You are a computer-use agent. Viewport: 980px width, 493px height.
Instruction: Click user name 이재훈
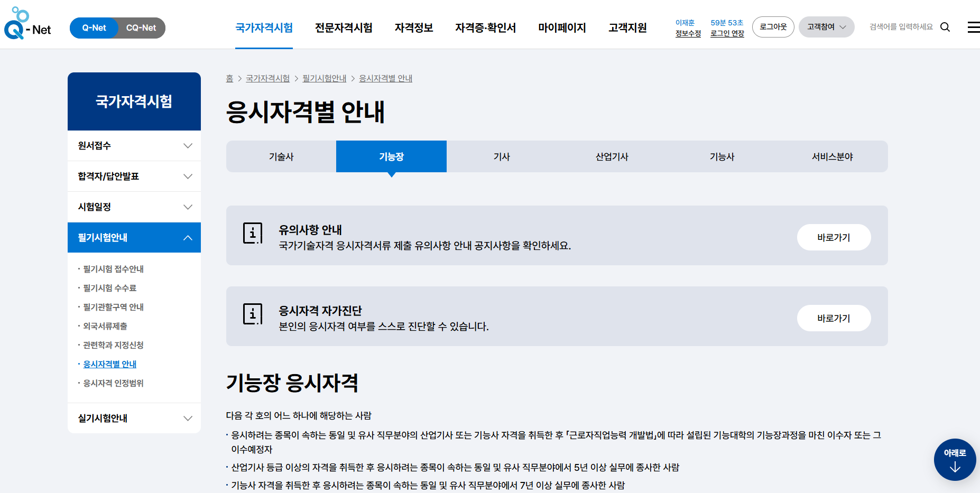click(685, 23)
